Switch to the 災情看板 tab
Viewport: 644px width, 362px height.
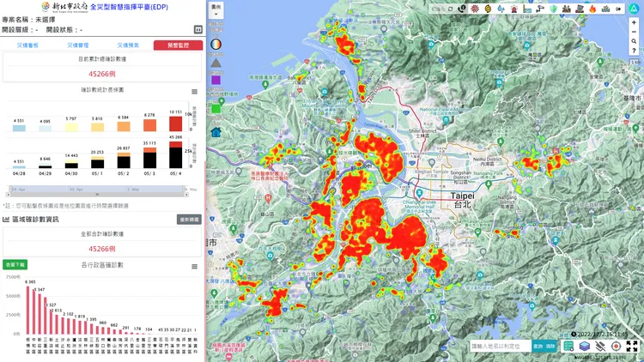point(30,45)
